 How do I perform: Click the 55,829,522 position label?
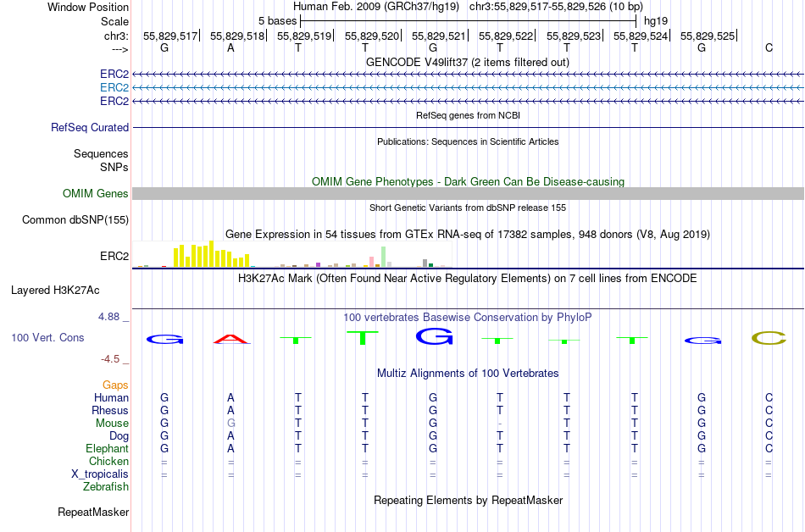coord(506,36)
